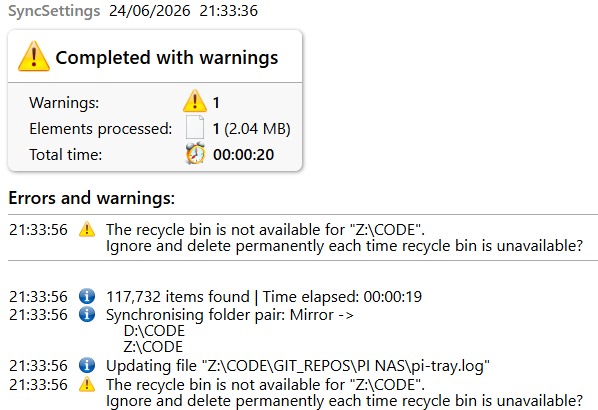Image resolution: width=598 pixels, height=410 pixels.
Task: Click the 24/06/2026 date in header
Action: (x=150, y=11)
